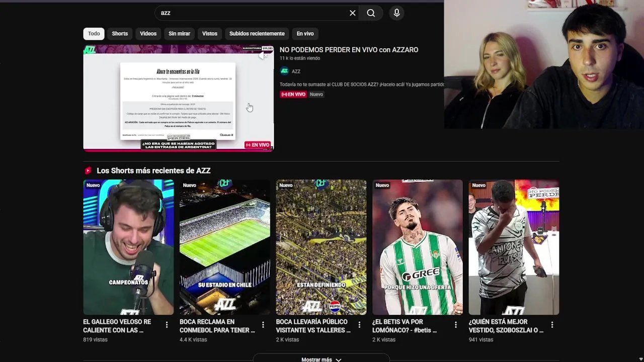
Task: Activate voice search microphone icon
Action: coord(397,13)
